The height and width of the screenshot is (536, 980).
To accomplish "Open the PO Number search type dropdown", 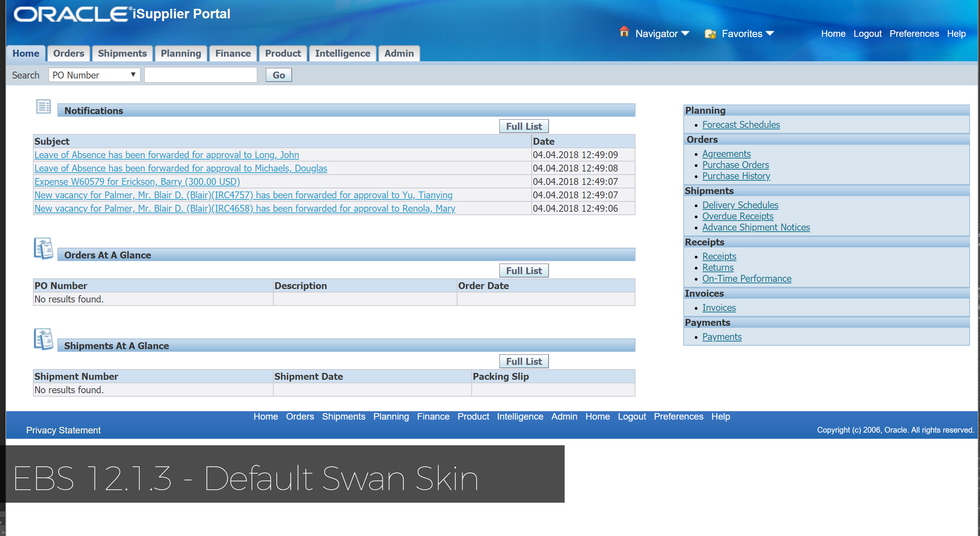I will (94, 75).
